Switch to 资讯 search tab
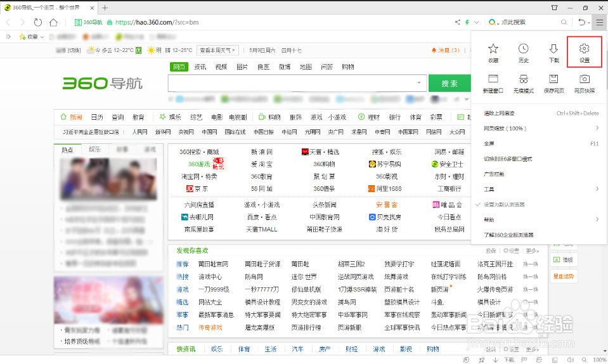This screenshot has height=364, width=608. [200, 67]
